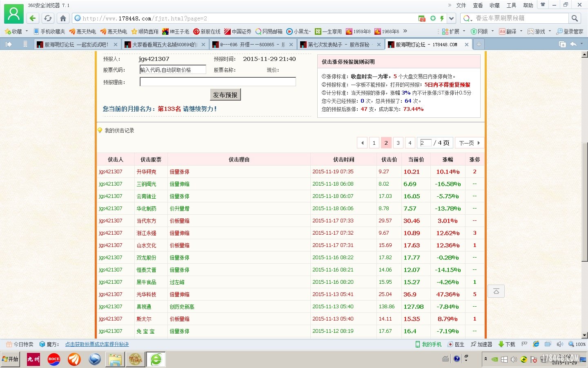Click the red wallet icon in address bar

422,18
